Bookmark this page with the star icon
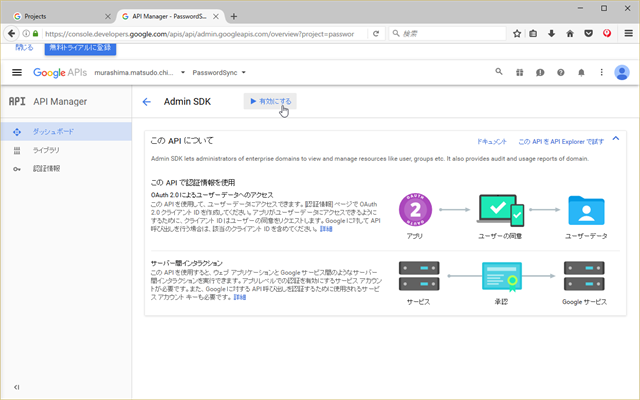This screenshot has height=400, width=640. point(517,33)
